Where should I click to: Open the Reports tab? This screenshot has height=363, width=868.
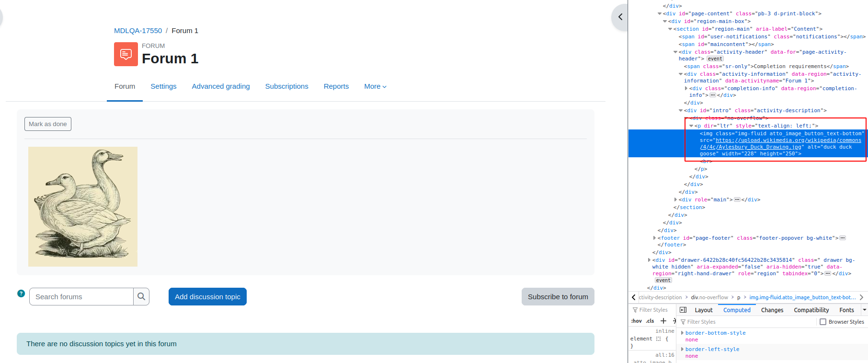pos(336,86)
